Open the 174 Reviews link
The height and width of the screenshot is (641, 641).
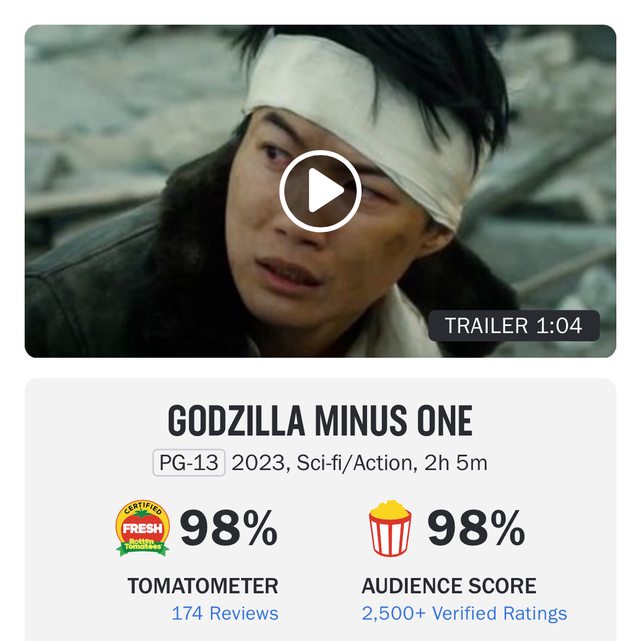pos(225,613)
